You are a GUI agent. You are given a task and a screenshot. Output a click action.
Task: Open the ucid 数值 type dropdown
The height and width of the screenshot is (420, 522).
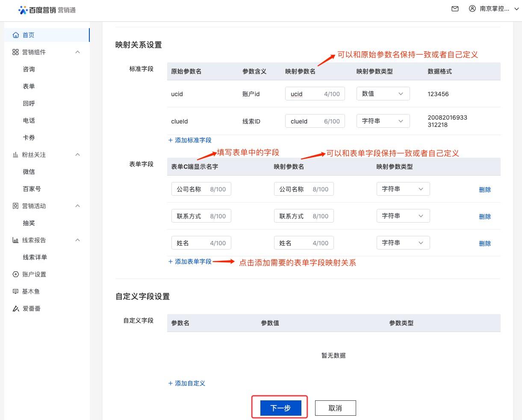[383, 94]
